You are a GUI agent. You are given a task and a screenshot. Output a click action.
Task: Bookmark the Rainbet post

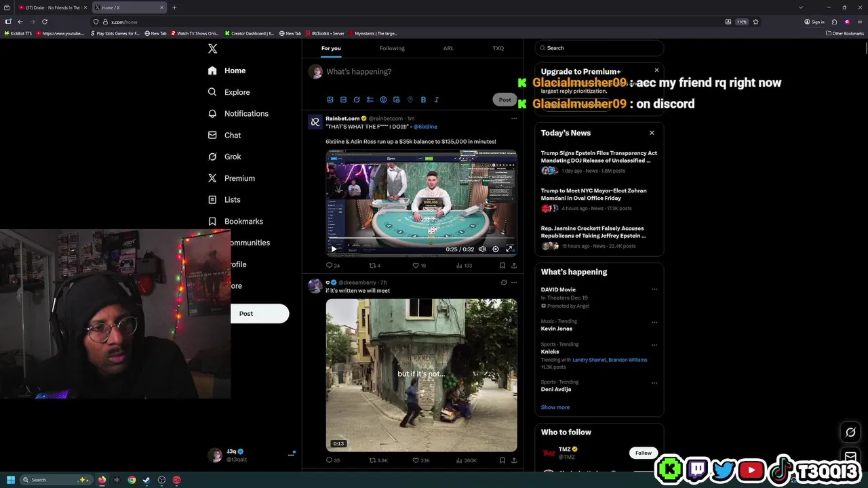[502, 266]
